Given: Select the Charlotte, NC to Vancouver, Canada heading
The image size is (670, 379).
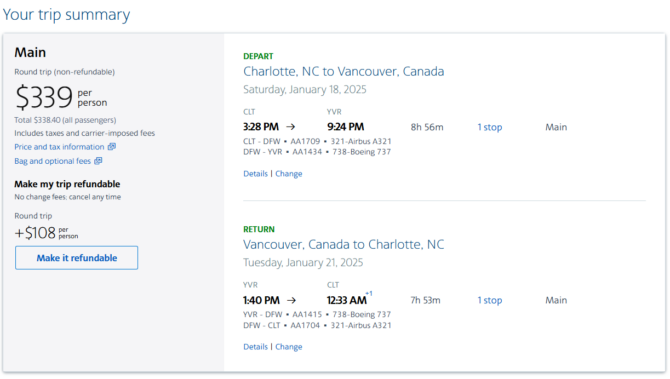Looking at the screenshot, I should pos(344,71).
